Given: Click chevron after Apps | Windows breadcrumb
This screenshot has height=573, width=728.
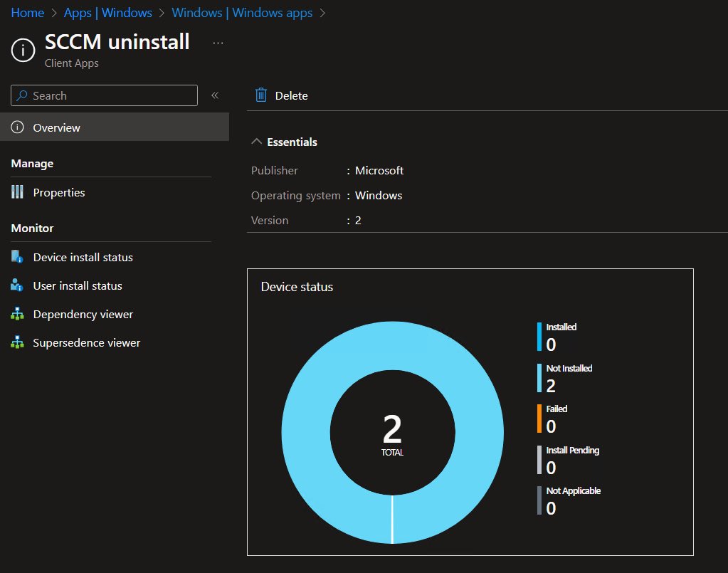Looking at the screenshot, I should tap(162, 13).
